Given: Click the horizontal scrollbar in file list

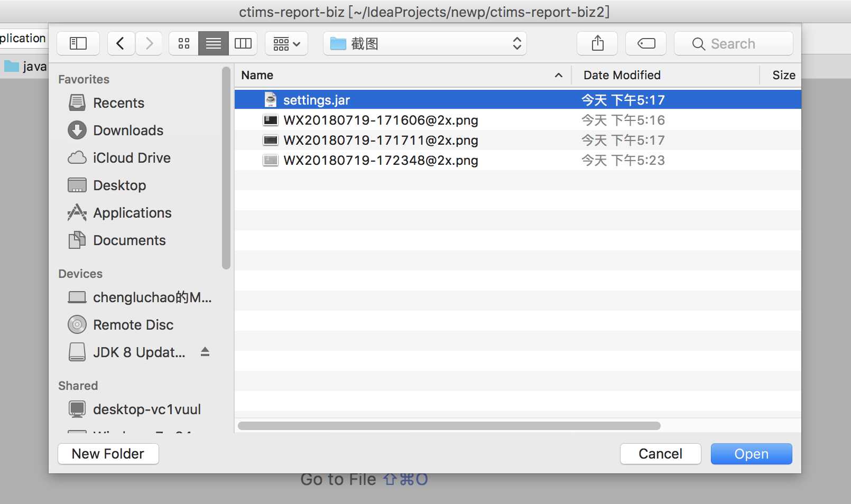Looking at the screenshot, I should (x=449, y=426).
